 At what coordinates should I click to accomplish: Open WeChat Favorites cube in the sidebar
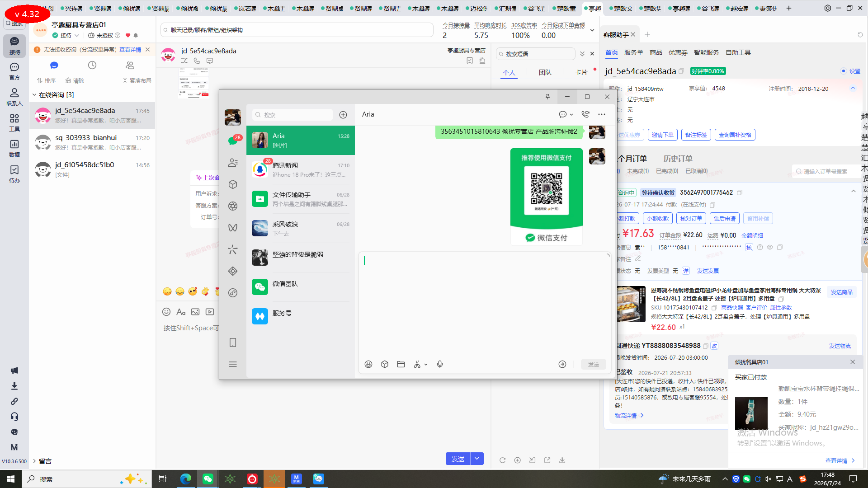point(233,184)
